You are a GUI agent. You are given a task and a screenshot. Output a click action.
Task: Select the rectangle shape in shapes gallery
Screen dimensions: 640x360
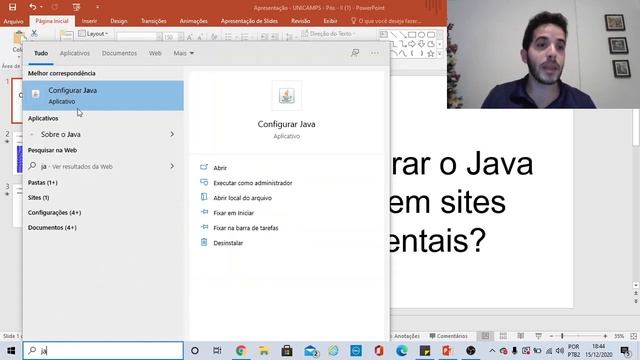412,35
